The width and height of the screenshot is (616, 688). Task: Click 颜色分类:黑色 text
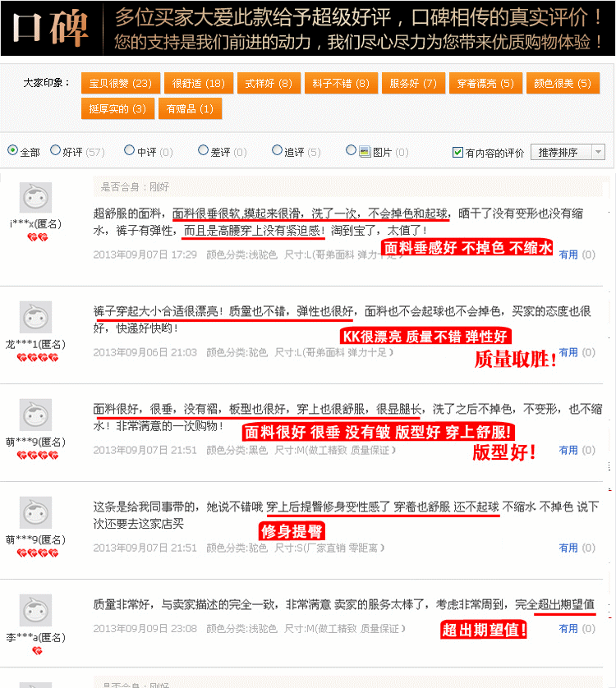pos(237,451)
